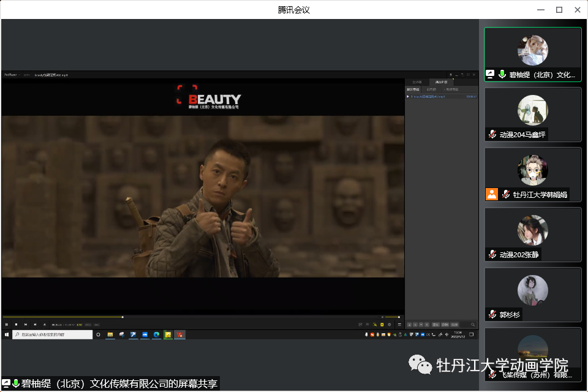Skip to next track in PotPlayer
This screenshot has width=588, height=392.
(x=35, y=325)
